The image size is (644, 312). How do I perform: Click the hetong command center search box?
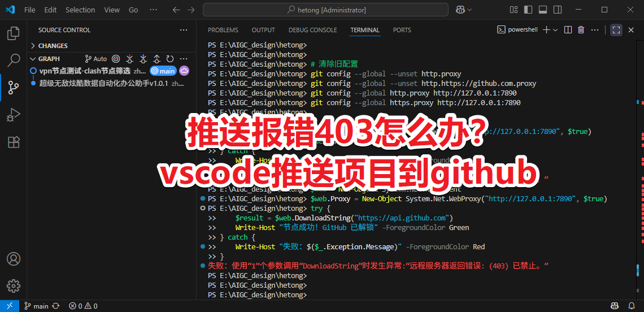pos(326,10)
